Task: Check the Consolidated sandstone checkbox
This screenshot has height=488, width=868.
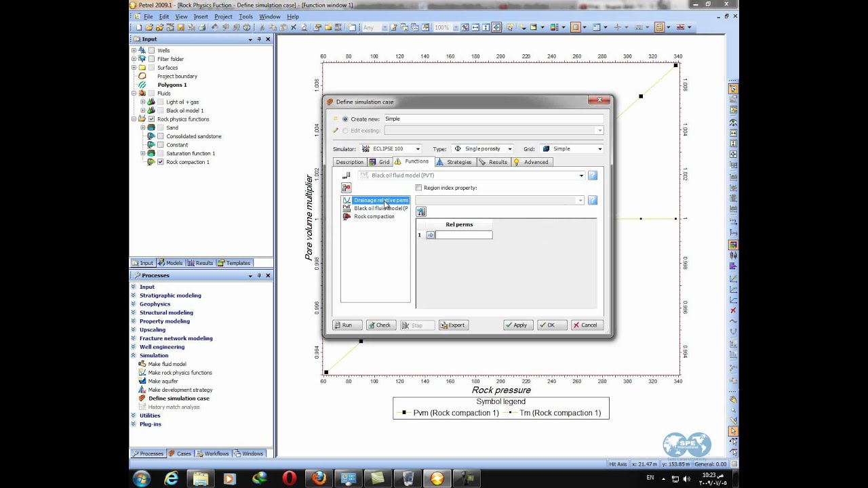Action: pyautogui.click(x=160, y=136)
